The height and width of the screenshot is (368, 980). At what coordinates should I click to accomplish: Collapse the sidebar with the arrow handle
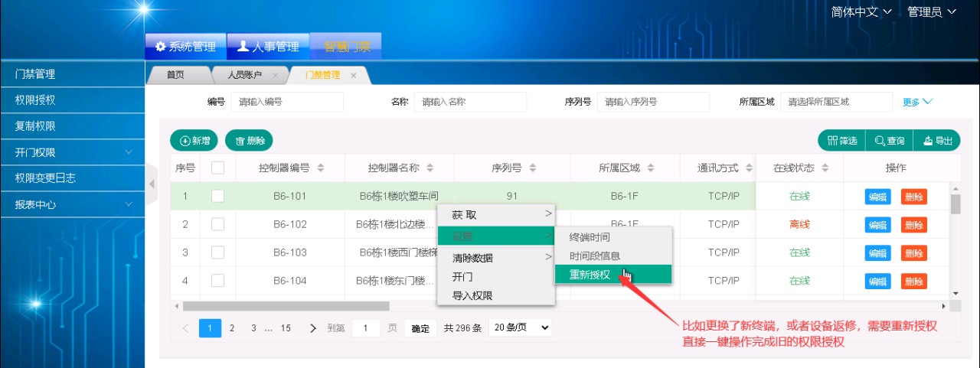tap(151, 184)
